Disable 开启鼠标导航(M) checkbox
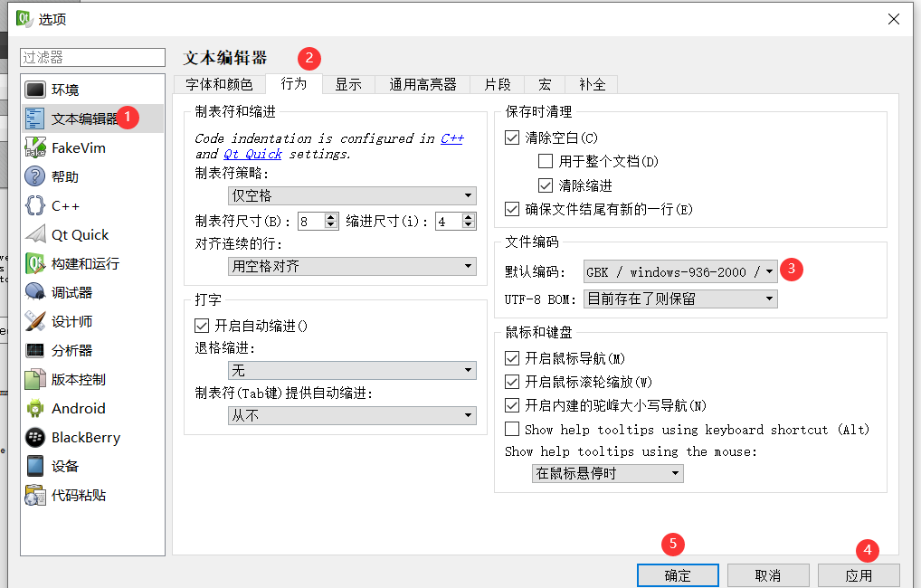 pyautogui.click(x=512, y=358)
